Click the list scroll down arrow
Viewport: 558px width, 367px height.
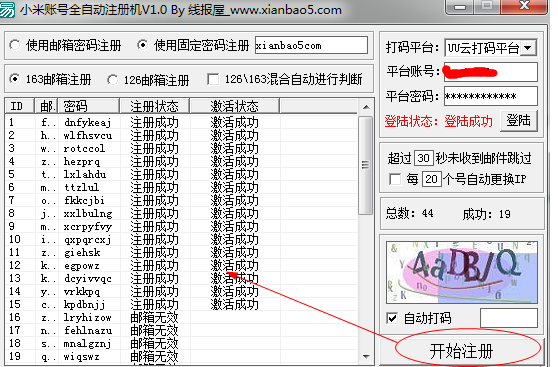(x=366, y=356)
